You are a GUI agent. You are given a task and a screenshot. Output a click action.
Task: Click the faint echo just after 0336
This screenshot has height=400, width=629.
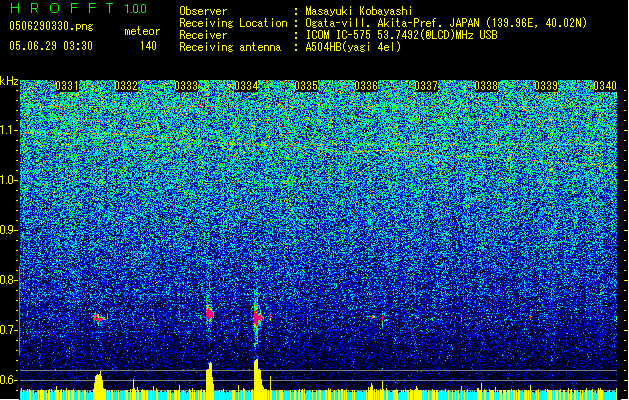(372, 317)
